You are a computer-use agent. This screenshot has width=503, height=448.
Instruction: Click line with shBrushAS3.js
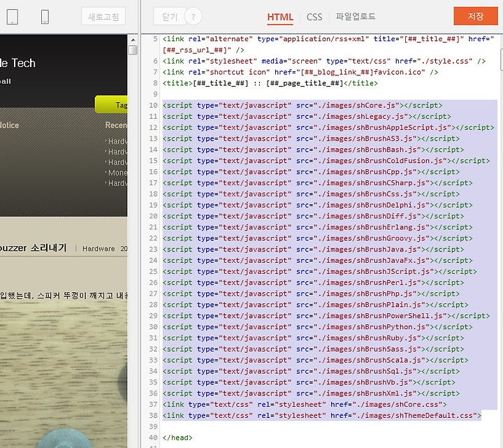point(311,138)
